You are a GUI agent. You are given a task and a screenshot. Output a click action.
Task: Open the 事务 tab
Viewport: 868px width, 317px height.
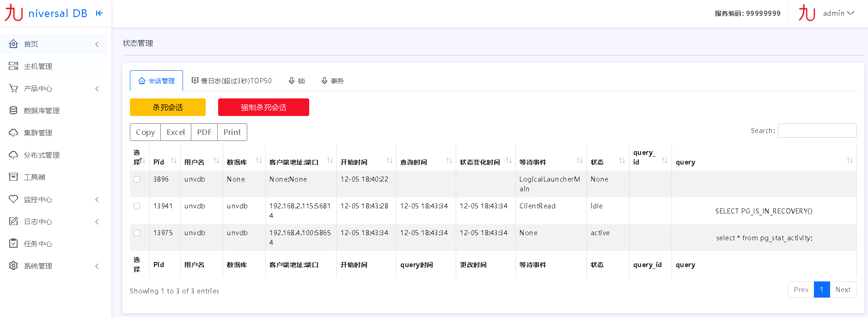[332, 81]
